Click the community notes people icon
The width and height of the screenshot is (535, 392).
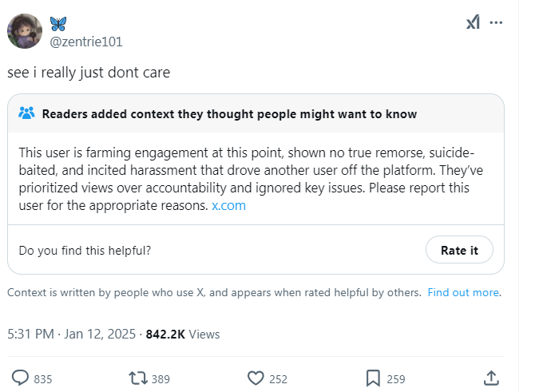27,113
